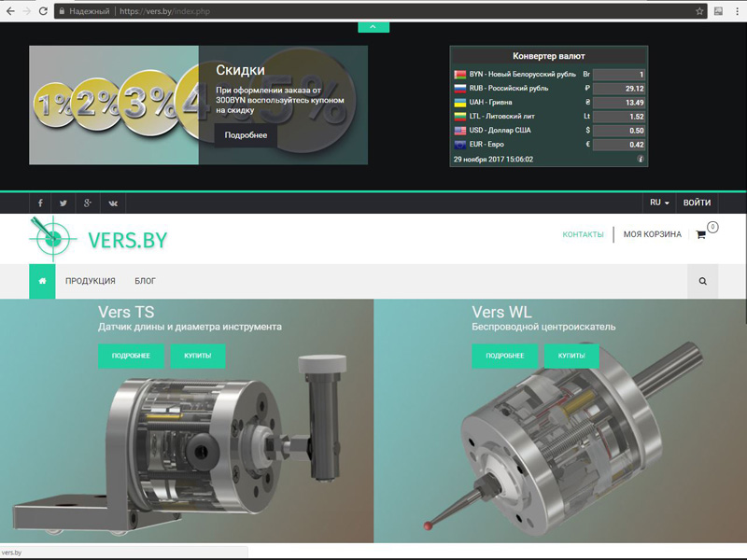This screenshot has height=560, width=747.
Task: Open the RU language dropdown
Action: (659, 203)
